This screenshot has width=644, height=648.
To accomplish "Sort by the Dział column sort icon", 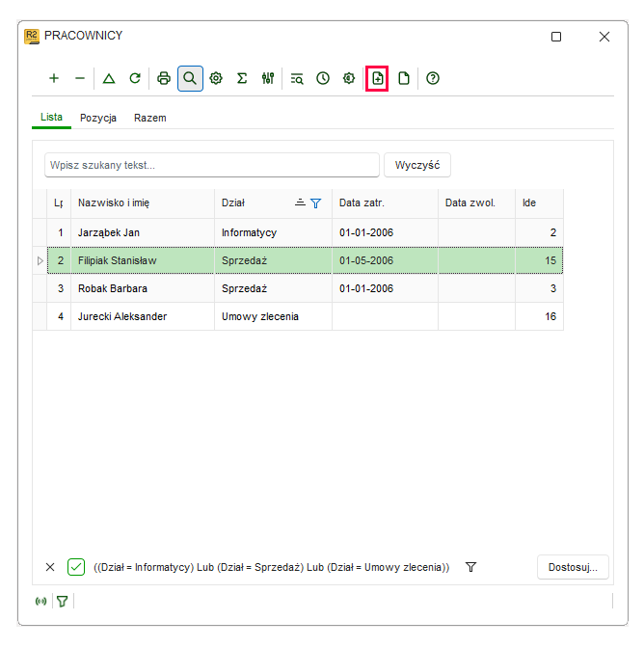I will coord(300,202).
